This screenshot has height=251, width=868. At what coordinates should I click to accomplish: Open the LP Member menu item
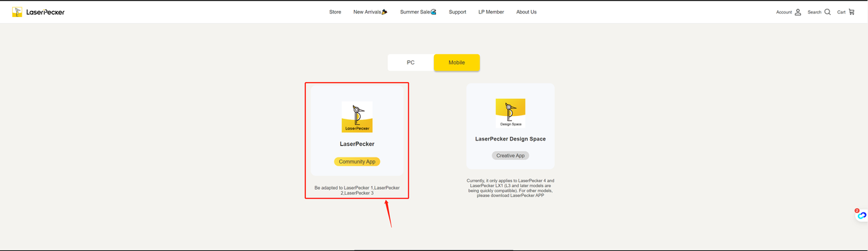click(491, 12)
